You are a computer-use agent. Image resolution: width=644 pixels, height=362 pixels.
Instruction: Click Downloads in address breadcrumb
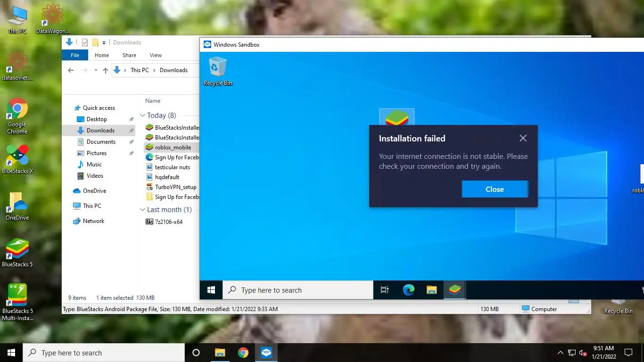(x=173, y=70)
